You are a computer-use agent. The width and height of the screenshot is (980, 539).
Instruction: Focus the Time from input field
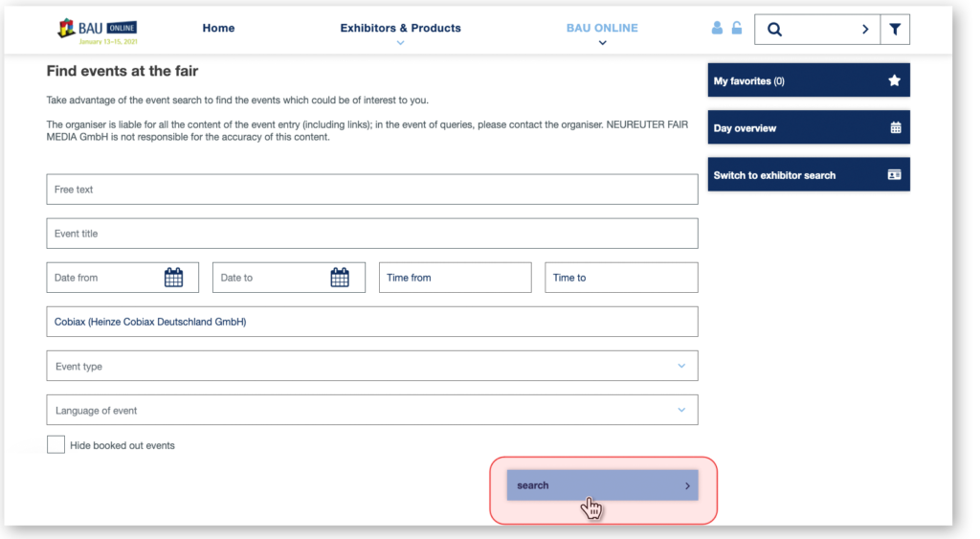(x=455, y=278)
